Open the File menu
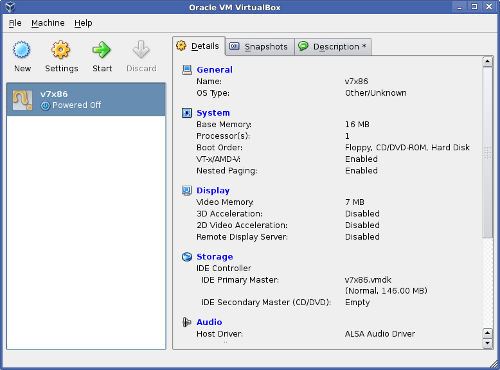 coord(15,23)
